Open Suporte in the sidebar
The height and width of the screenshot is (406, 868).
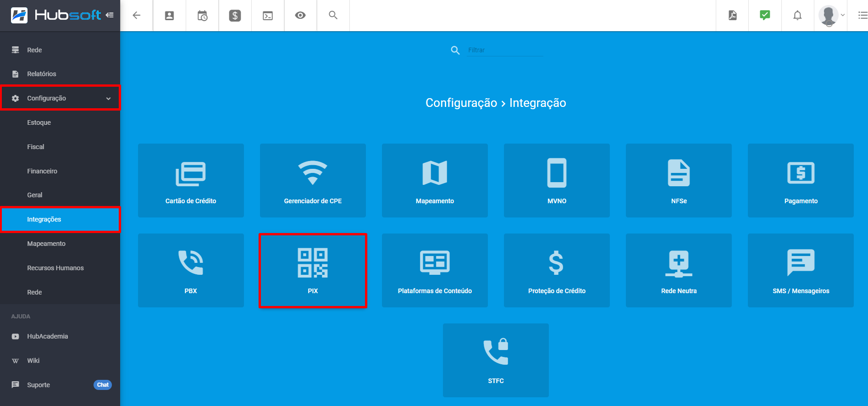(60, 385)
